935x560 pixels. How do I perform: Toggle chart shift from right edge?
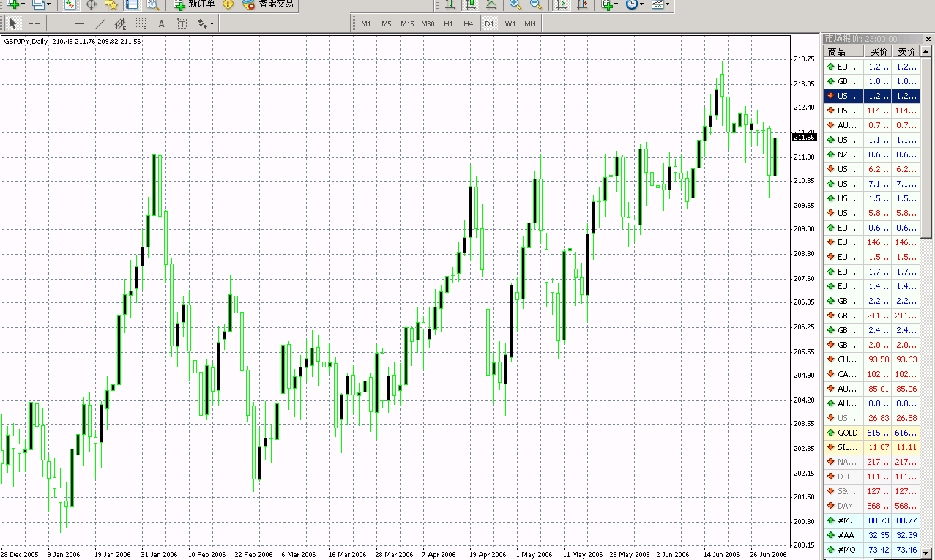[x=581, y=5]
